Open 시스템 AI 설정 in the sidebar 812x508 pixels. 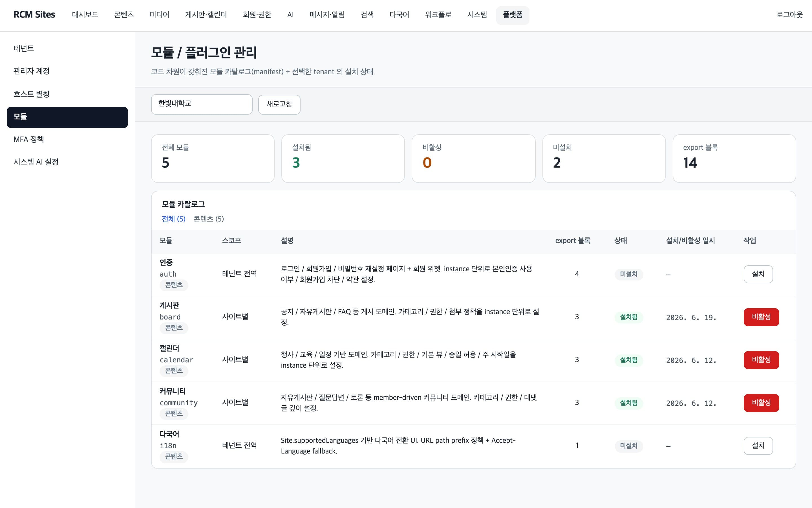click(x=67, y=162)
